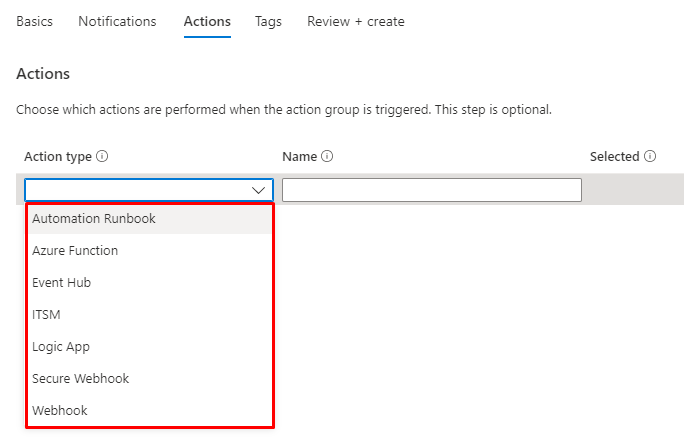Focus the action Name text field

(431, 190)
